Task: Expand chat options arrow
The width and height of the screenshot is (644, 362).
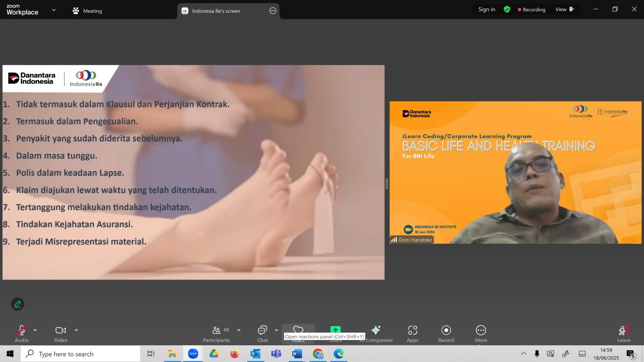Action: coord(277,330)
